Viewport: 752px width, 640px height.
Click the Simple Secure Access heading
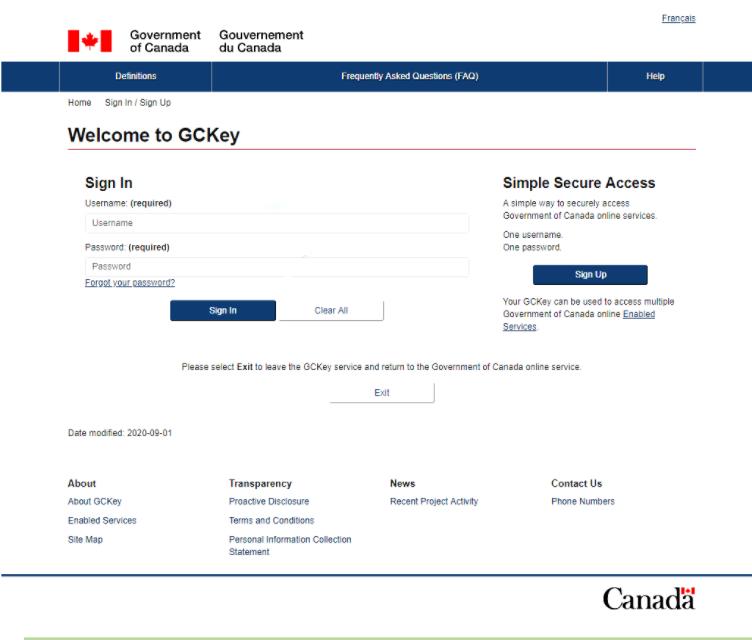579,183
